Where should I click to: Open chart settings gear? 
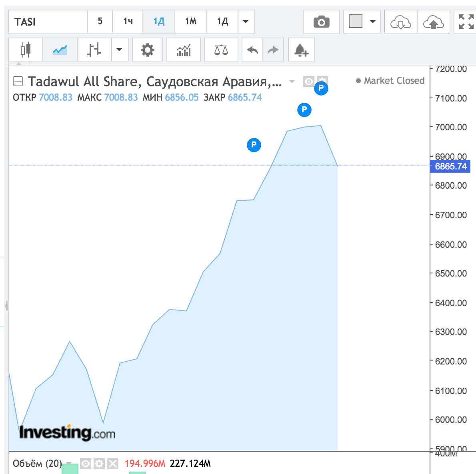tap(148, 50)
